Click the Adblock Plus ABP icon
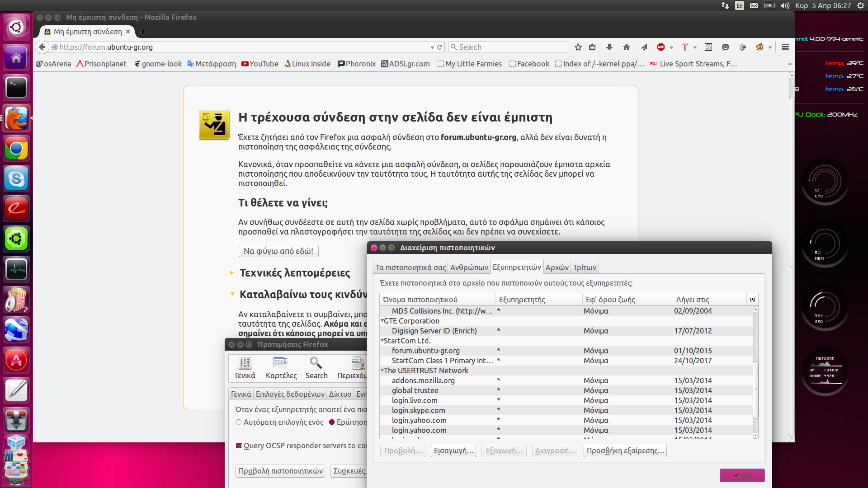868x488 pixels. click(x=661, y=47)
